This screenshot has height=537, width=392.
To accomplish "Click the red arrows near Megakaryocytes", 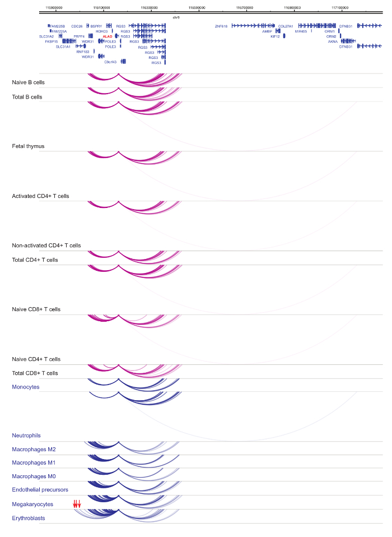I will pyautogui.click(x=77, y=504).
